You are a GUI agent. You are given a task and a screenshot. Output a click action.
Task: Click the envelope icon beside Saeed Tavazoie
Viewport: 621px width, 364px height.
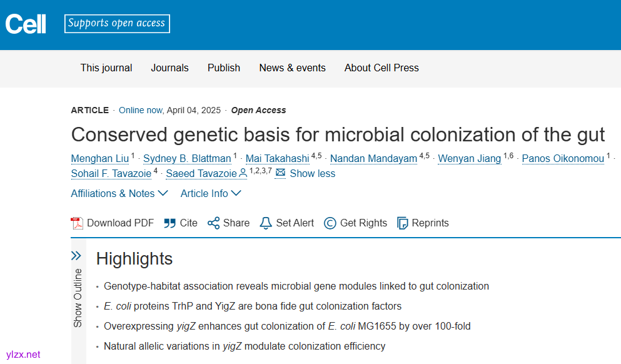[x=280, y=173]
